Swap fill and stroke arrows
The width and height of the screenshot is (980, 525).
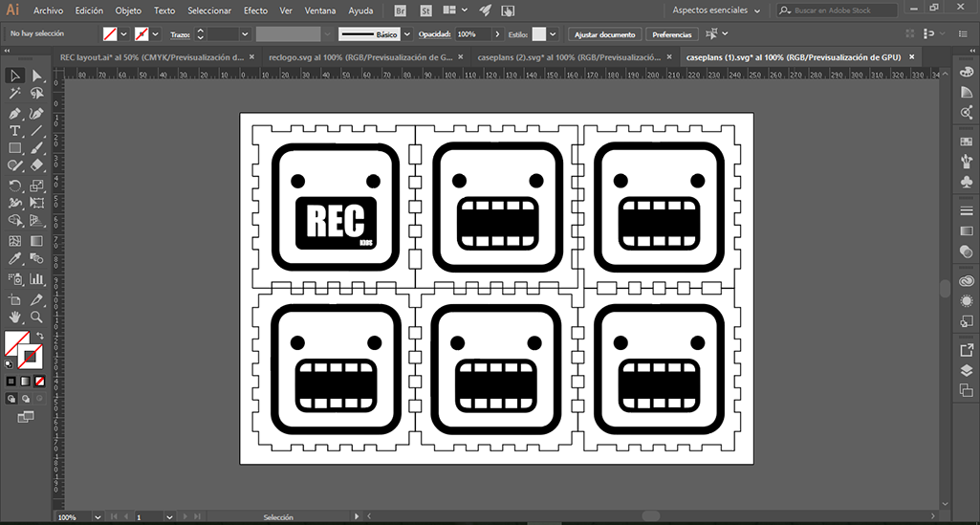coord(39,336)
